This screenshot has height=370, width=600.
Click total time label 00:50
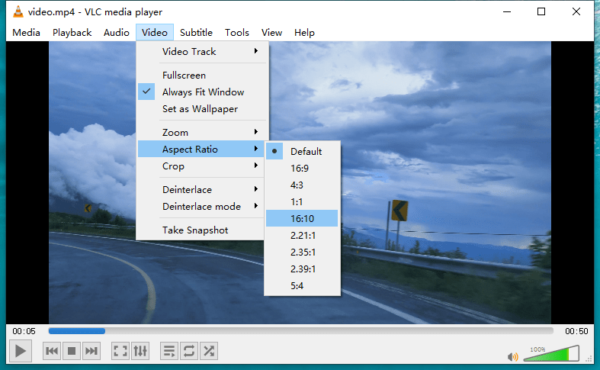click(x=576, y=331)
